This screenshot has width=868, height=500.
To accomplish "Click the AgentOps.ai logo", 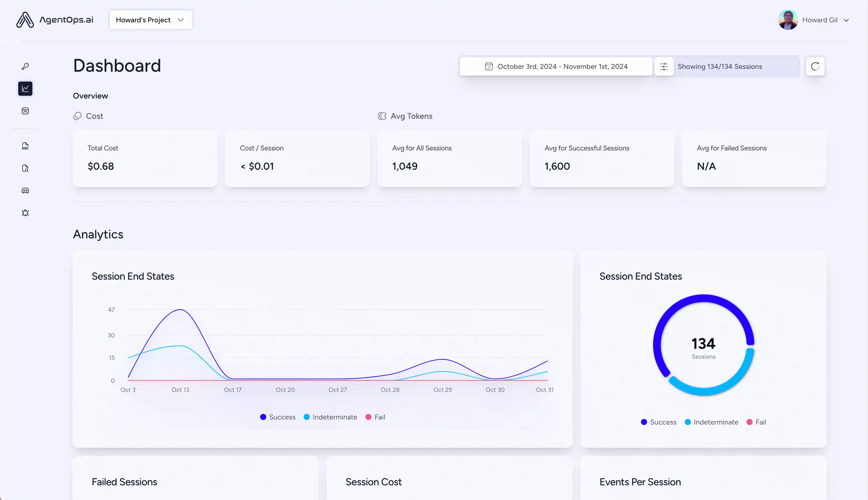I will pyautogui.click(x=55, y=20).
